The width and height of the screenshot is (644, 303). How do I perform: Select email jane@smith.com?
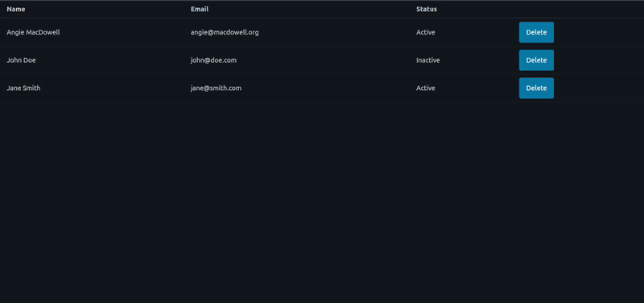[216, 88]
